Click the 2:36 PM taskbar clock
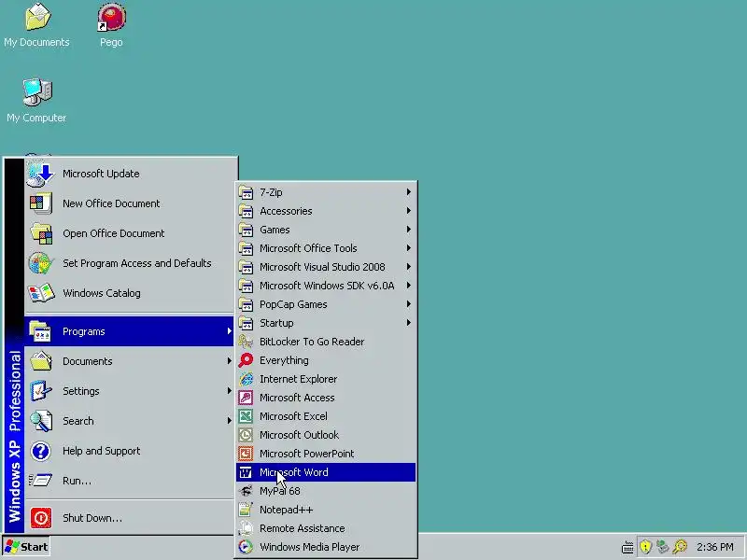The height and width of the screenshot is (560, 747). pos(715,547)
